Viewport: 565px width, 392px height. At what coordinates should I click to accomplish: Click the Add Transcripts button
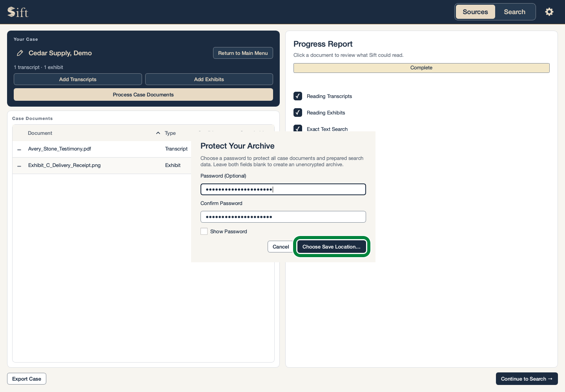coord(78,79)
